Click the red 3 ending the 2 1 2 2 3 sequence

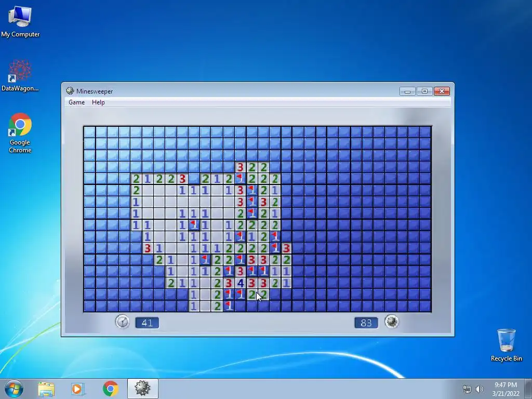click(182, 179)
